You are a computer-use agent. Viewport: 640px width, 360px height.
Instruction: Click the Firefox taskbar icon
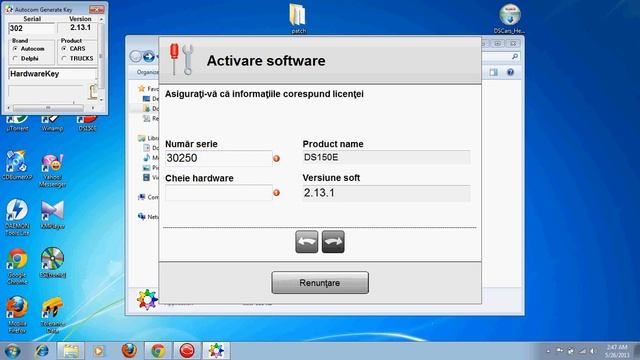tap(129, 351)
